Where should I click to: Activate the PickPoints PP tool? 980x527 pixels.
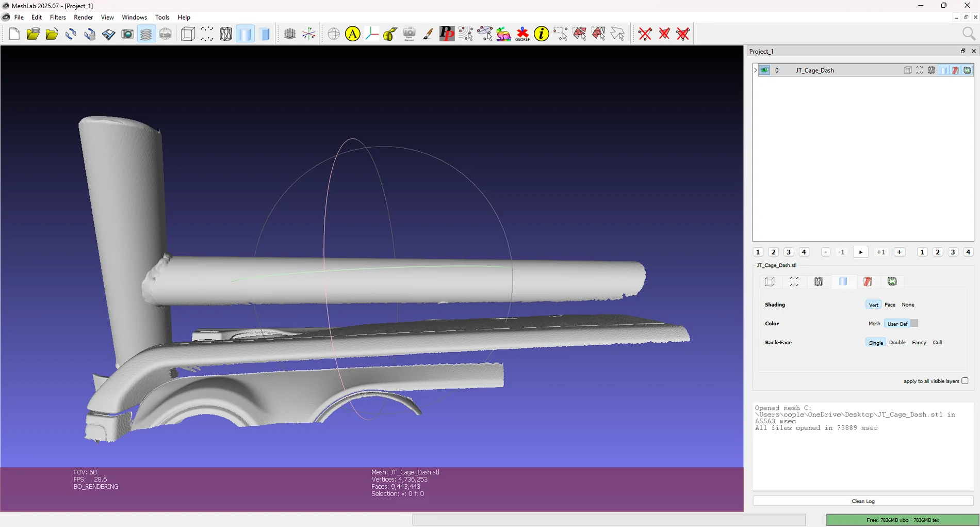(x=447, y=34)
